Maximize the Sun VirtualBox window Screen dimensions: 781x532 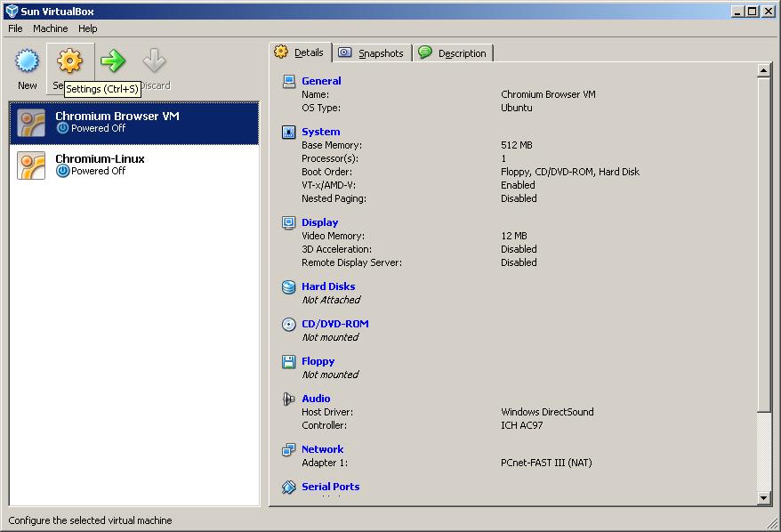(753, 11)
